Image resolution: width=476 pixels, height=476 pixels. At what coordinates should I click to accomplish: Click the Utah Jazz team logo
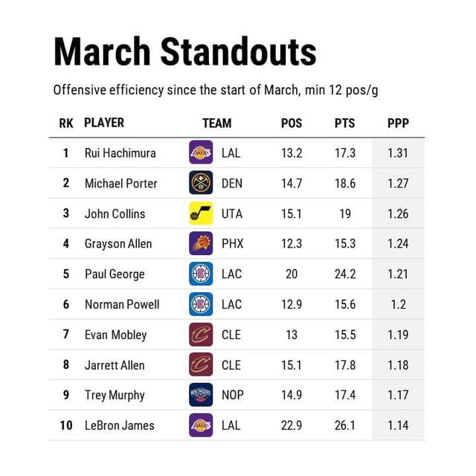[201, 213]
